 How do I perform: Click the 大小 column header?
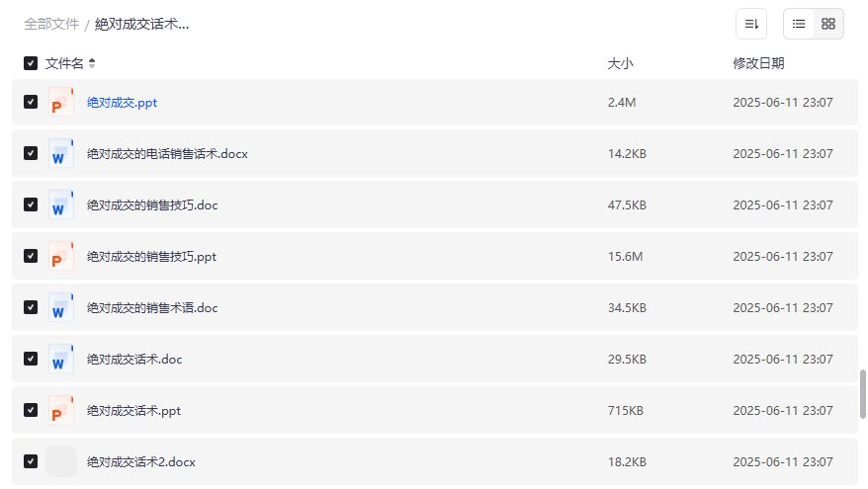[x=620, y=63]
